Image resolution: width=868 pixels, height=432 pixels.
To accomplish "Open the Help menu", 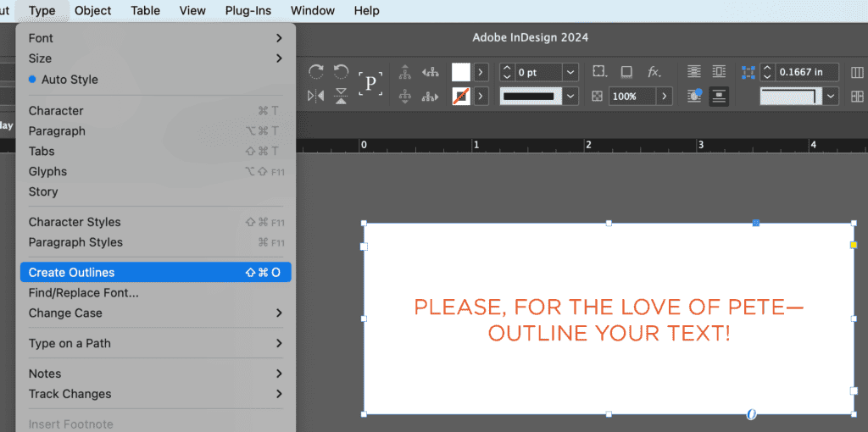I will click(366, 10).
